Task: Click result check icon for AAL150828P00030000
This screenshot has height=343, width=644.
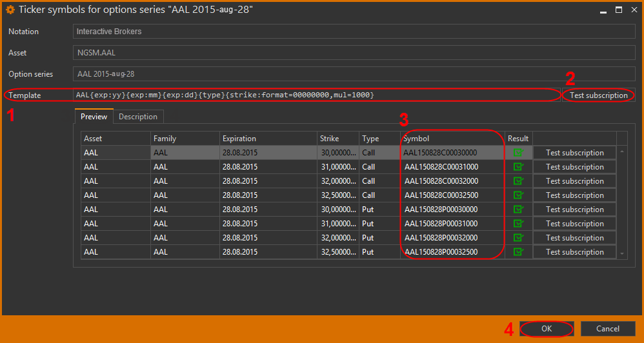Action: click(x=518, y=210)
